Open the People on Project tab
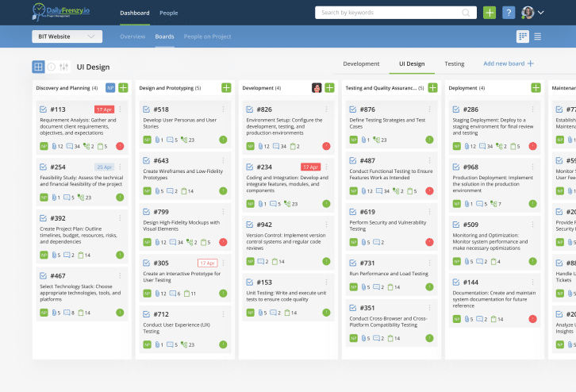This screenshot has width=576, height=392. point(208,37)
